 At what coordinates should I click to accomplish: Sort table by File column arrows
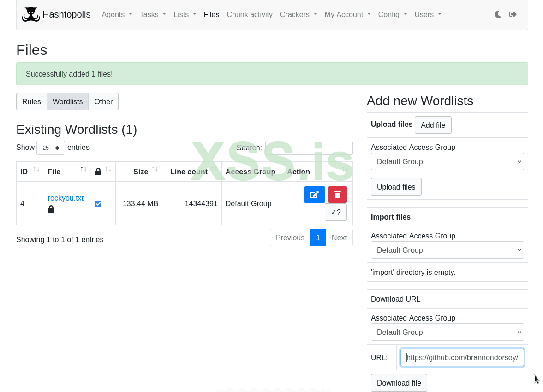point(84,169)
